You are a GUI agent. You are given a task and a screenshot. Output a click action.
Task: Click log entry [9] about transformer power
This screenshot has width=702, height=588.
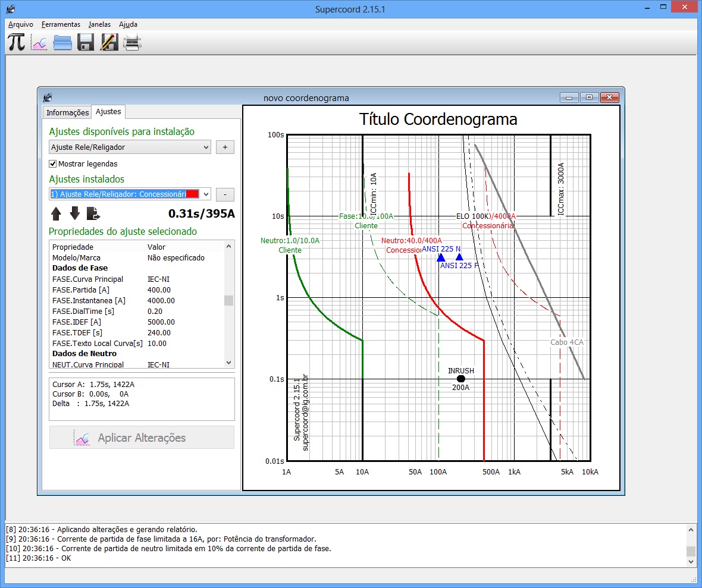point(161,539)
